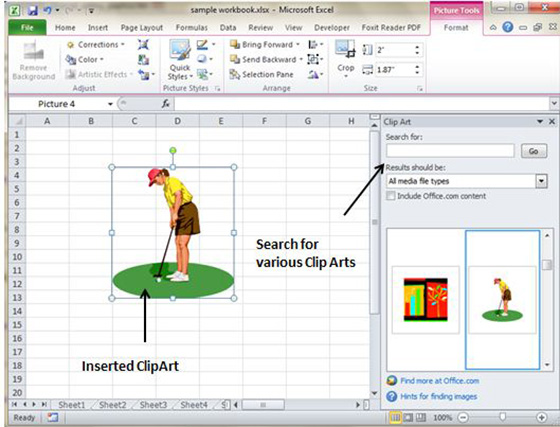
Task: Open the Color adjustment dropdown
Action: point(85,60)
